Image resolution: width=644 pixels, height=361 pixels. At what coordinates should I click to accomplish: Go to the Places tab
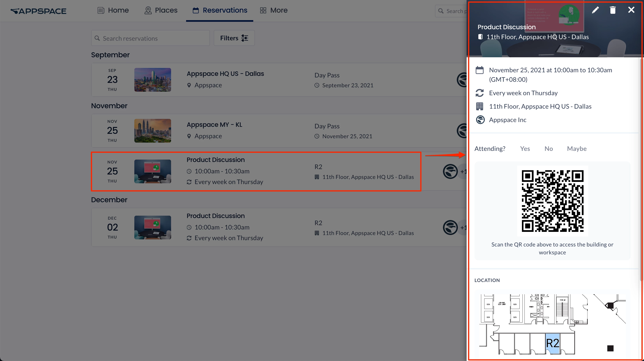click(x=161, y=10)
